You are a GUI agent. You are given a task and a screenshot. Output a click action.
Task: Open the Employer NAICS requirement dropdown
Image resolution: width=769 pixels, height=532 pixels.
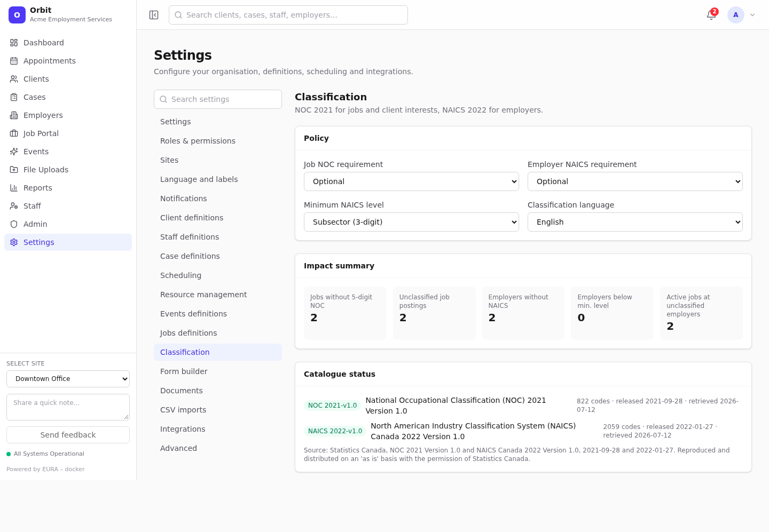point(635,181)
